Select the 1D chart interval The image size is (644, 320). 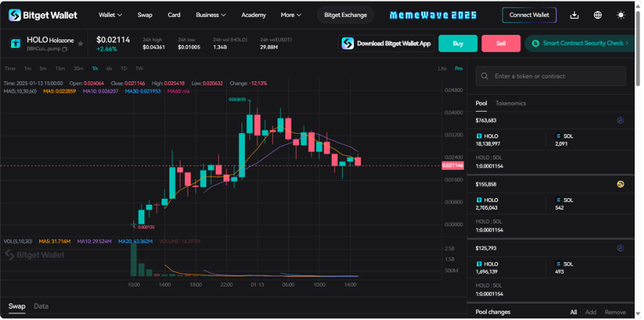124,68
